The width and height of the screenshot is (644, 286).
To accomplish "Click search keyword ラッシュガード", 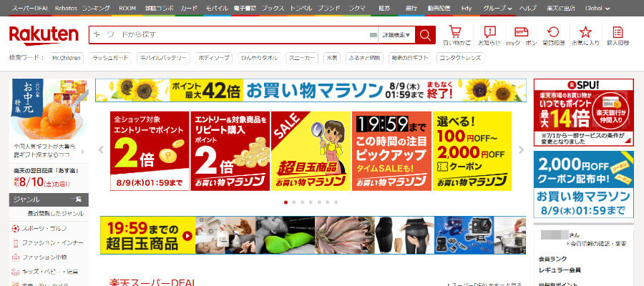I will (x=110, y=58).
